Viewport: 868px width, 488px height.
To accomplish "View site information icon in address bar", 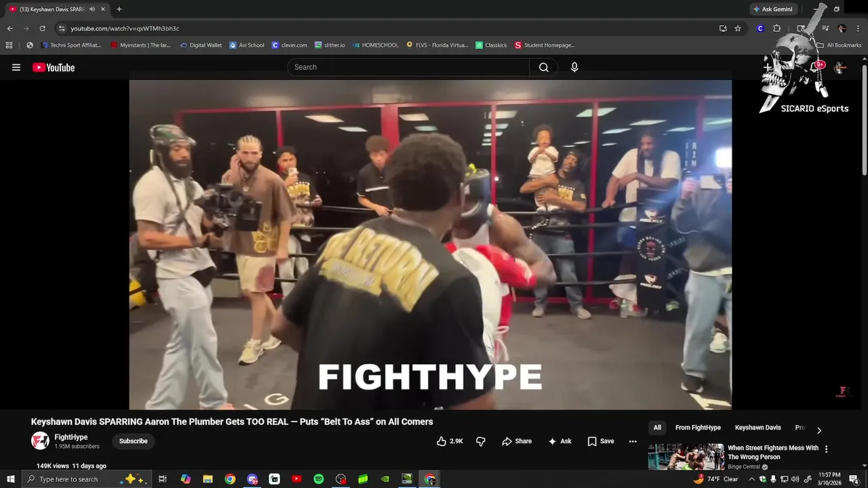I will pos(62,28).
